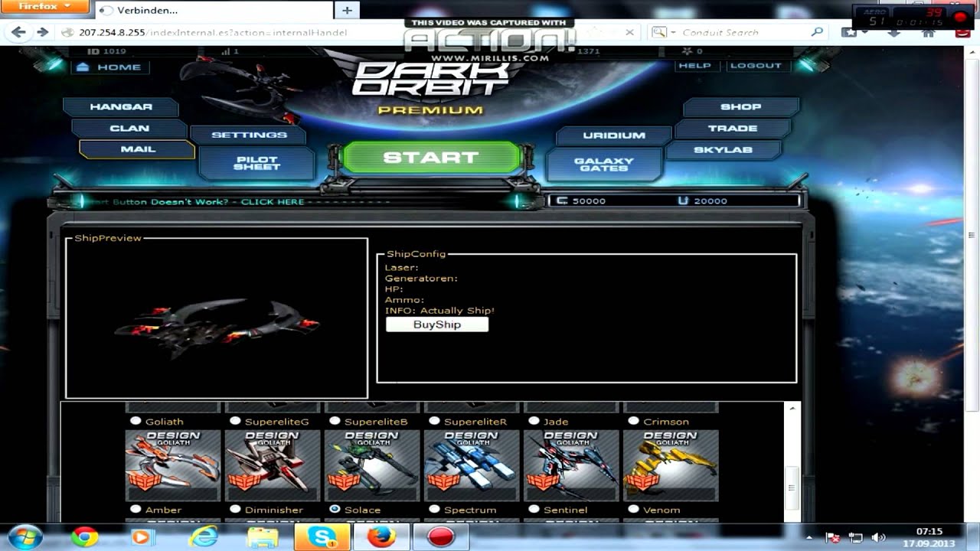Open the GALAXY GATES page
The height and width of the screenshot is (551, 980).
tap(604, 165)
